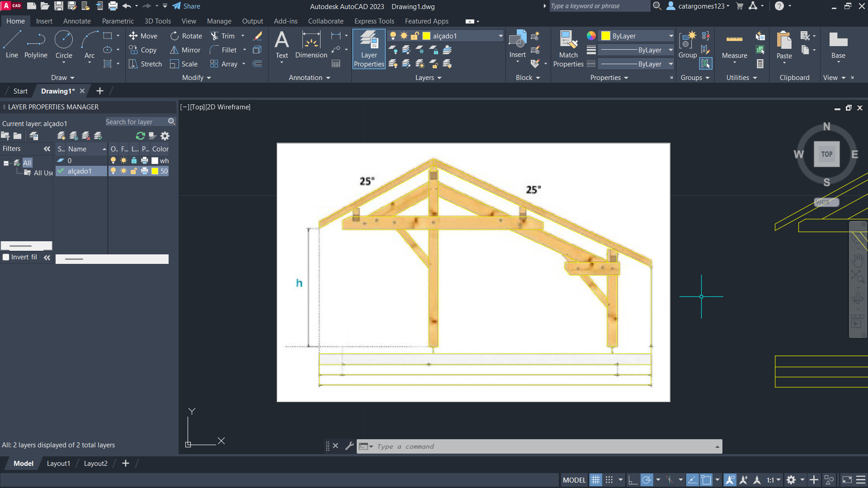Switch to the Layout1 tab
The height and width of the screenshot is (488, 868).
pos(58,464)
